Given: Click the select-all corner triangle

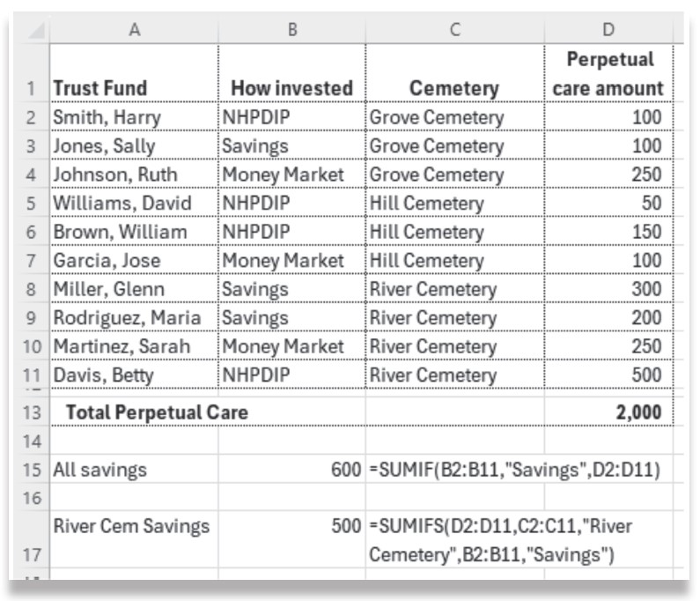Looking at the screenshot, I should [33, 30].
